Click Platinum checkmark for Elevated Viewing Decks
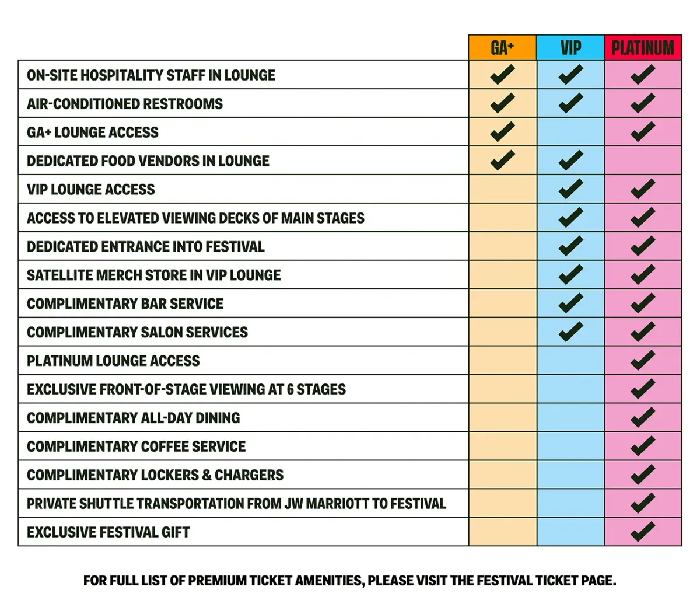Viewport: 700px width, 614px height. pos(643,218)
